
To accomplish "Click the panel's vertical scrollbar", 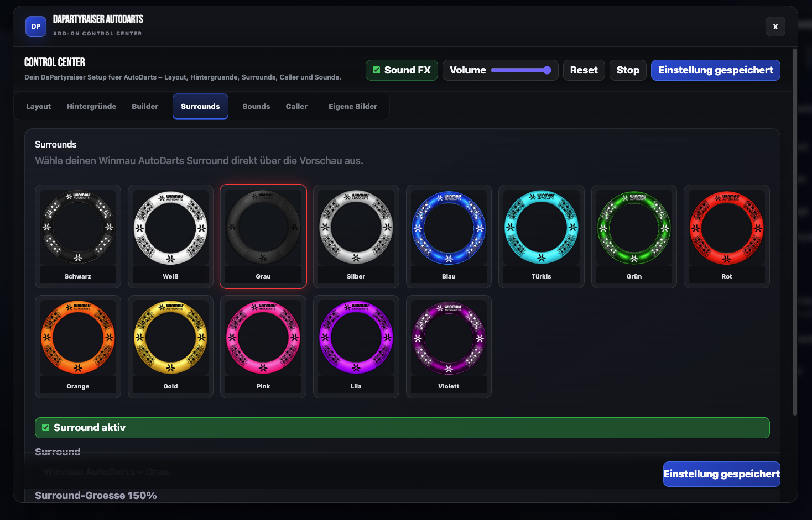I will [x=795, y=232].
